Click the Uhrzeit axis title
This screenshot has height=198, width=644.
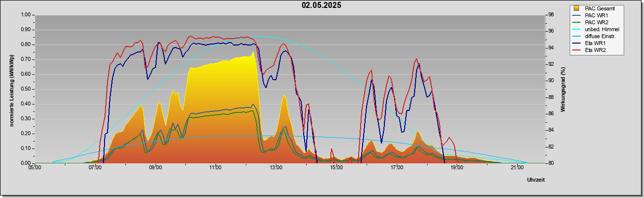tap(536, 180)
